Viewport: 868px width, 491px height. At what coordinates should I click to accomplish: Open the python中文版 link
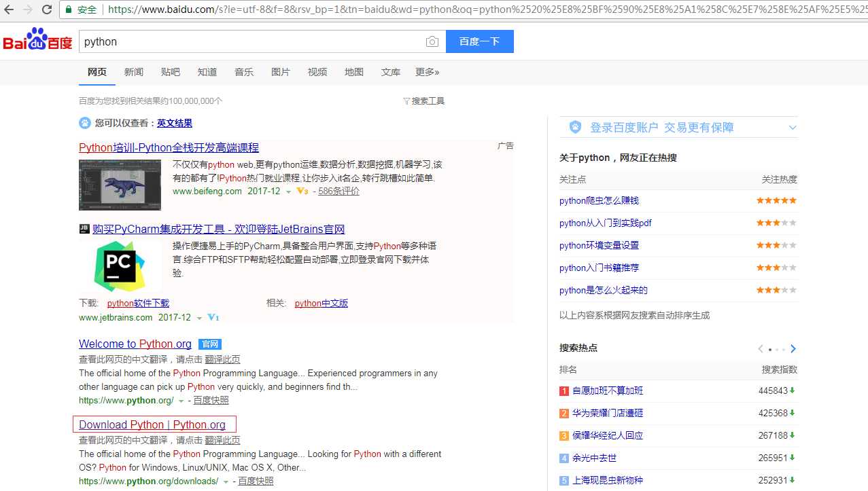[322, 303]
